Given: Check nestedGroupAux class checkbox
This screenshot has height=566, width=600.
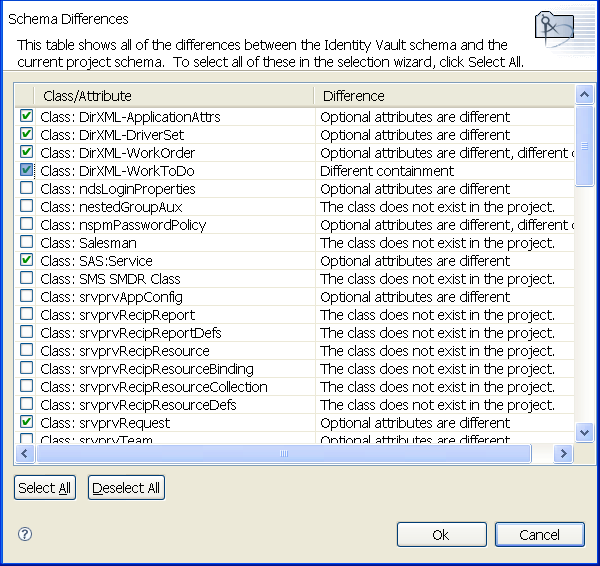Looking at the screenshot, I should point(26,206).
